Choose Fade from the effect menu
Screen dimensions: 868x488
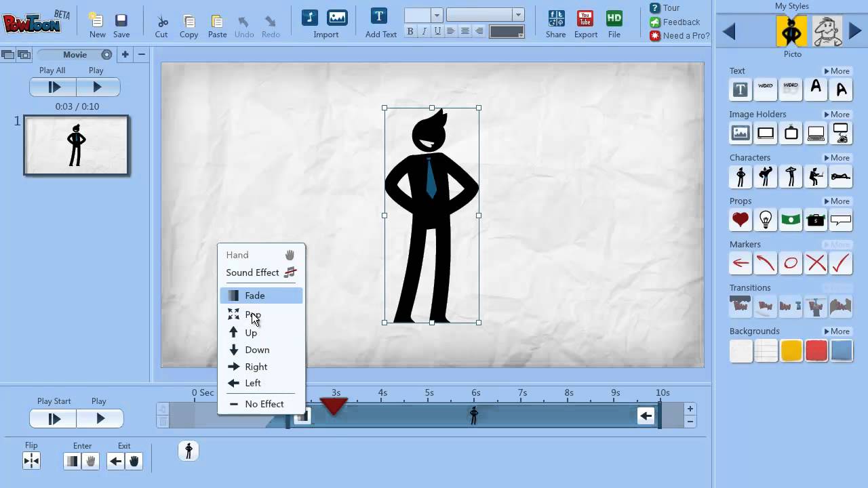[261, 296]
